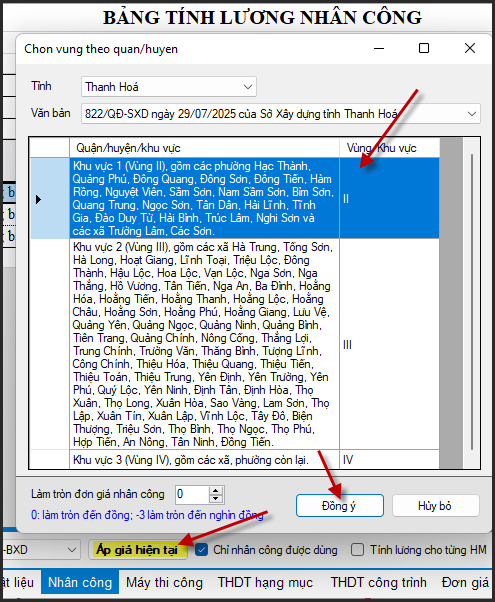This screenshot has height=602, width=495.
Task: Switch to the Máy thi công tab
Action: coord(164,582)
